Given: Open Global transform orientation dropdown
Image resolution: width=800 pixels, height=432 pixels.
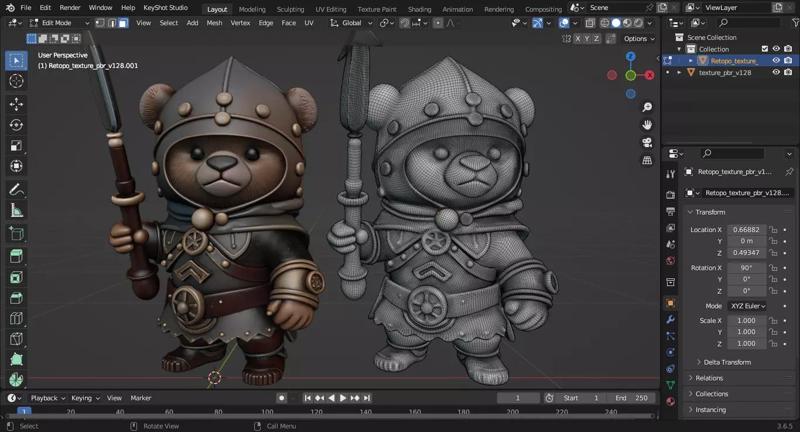Looking at the screenshot, I should (x=352, y=23).
